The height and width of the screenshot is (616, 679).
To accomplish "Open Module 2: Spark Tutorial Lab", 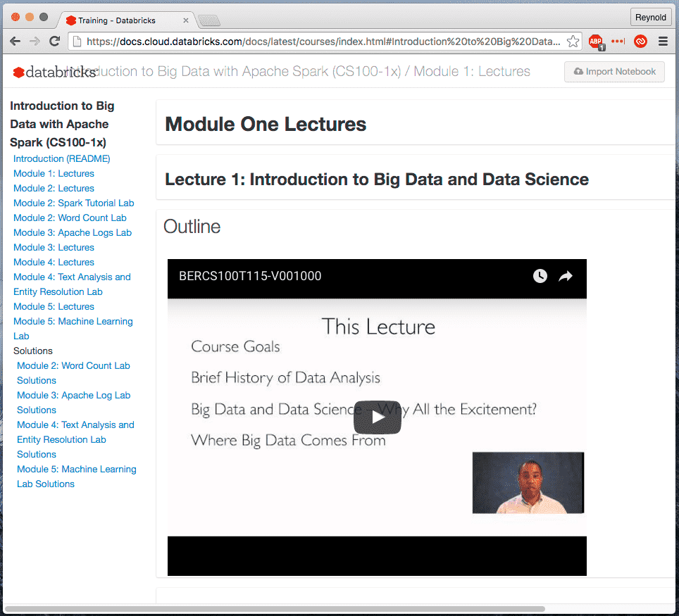I will (x=74, y=203).
